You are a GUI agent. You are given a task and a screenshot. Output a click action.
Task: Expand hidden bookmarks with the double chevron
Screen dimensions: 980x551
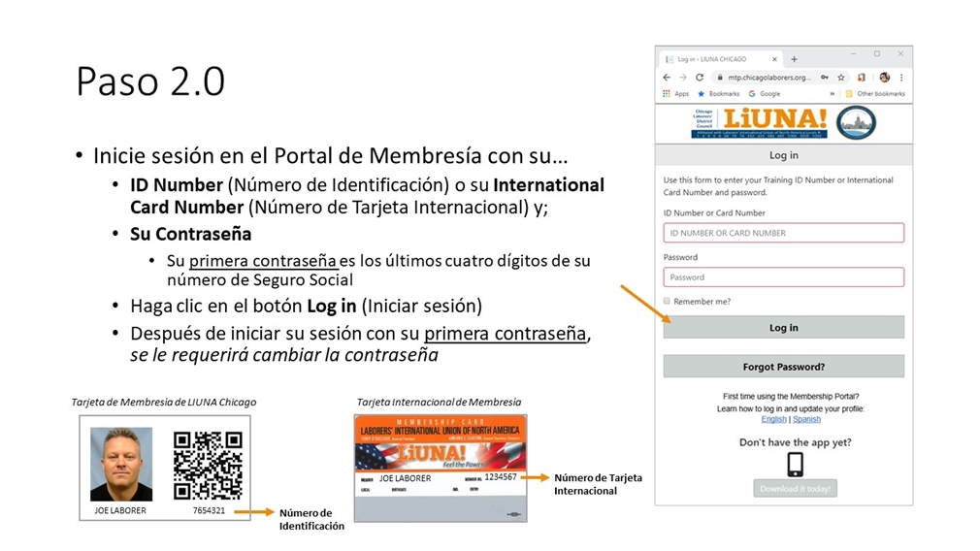(832, 94)
